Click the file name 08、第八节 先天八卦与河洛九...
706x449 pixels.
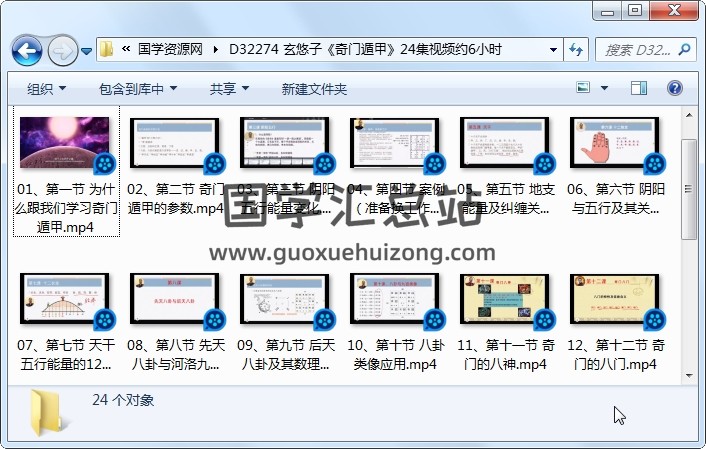pos(176,354)
